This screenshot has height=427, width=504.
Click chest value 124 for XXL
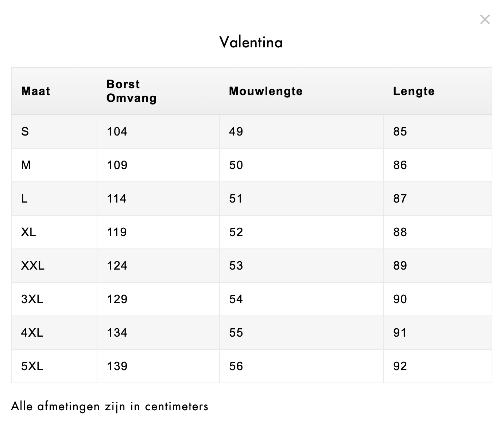pyautogui.click(x=117, y=266)
